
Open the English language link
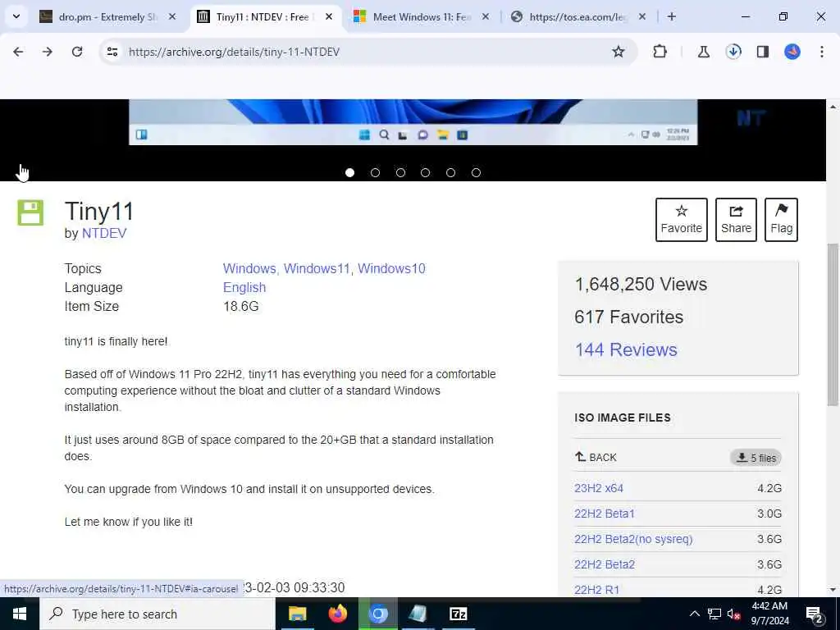point(244,288)
